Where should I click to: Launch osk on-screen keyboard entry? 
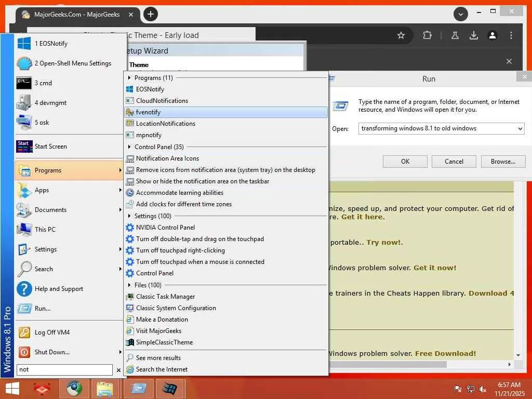(x=70, y=122)
